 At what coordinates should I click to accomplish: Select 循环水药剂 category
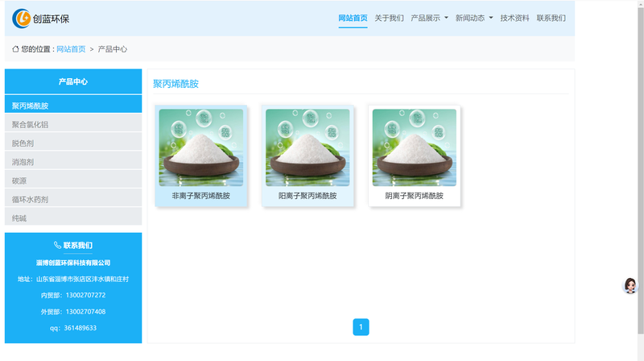click(x=73, y=199)
